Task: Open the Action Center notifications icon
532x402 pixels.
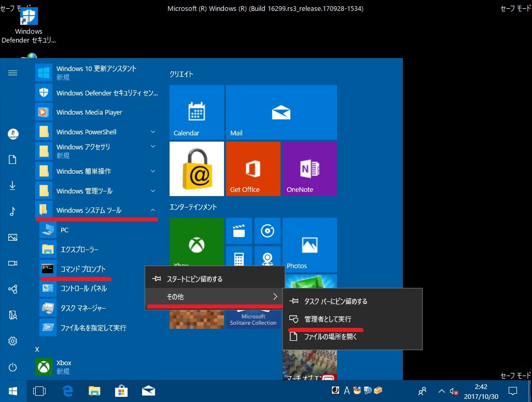Action: 513,391
